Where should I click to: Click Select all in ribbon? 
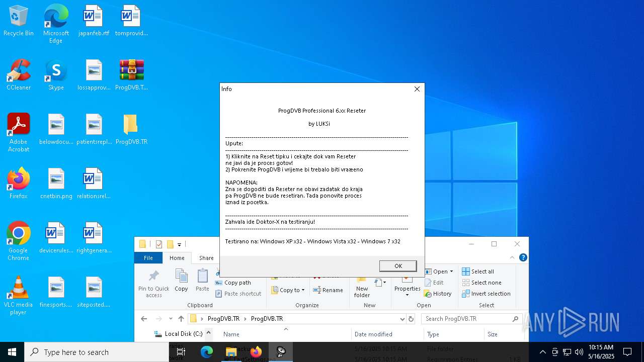click(478, 271)
